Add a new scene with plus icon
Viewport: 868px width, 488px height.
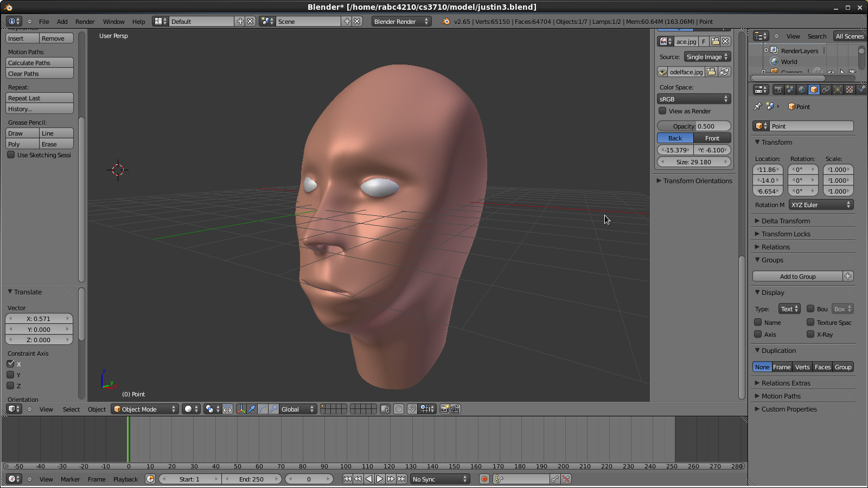[x=347, y=22]
